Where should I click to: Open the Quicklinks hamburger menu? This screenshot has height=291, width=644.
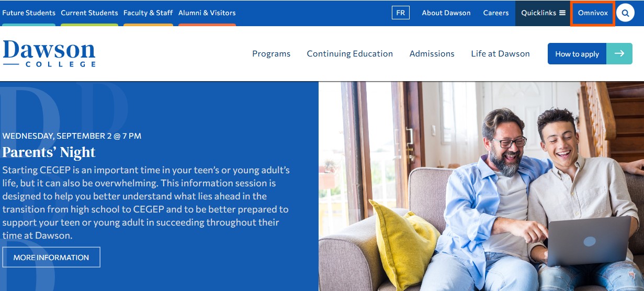click(543, 13)
